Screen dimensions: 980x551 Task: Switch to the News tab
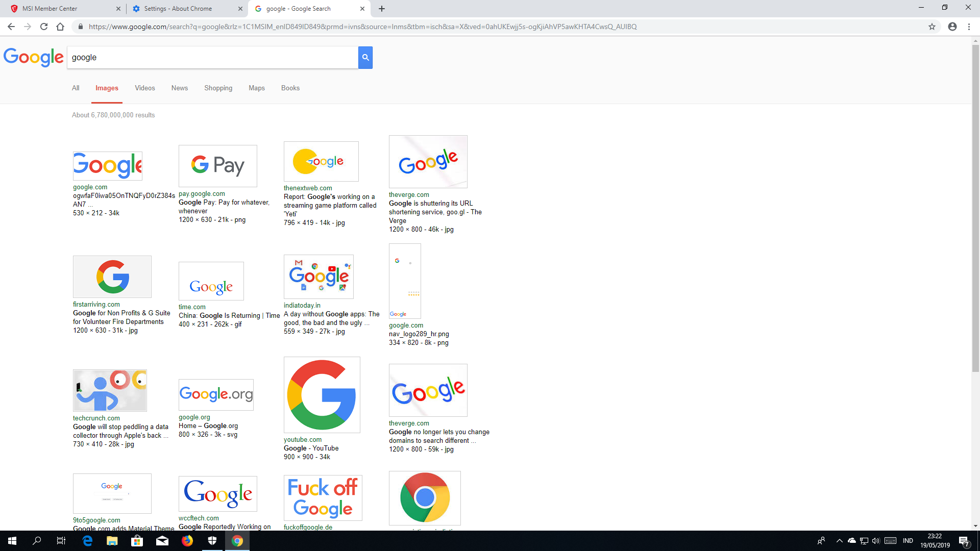tap(180, 88)
